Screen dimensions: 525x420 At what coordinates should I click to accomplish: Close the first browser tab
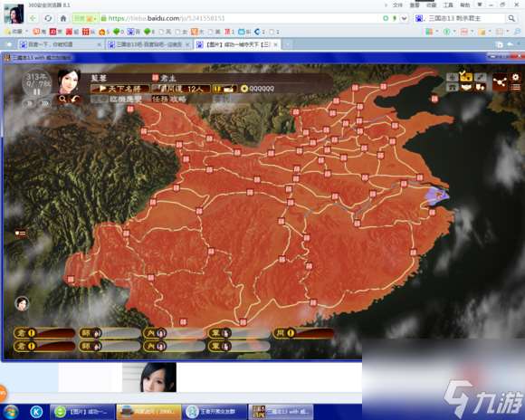[99, 44]
